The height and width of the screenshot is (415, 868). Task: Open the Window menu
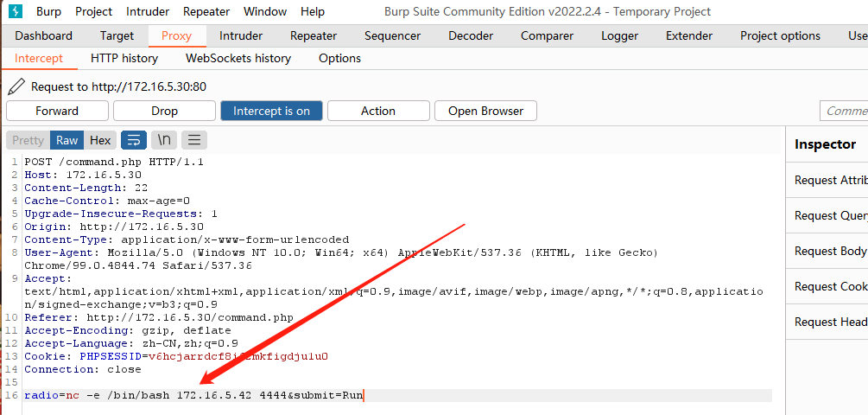pos(265,11)
